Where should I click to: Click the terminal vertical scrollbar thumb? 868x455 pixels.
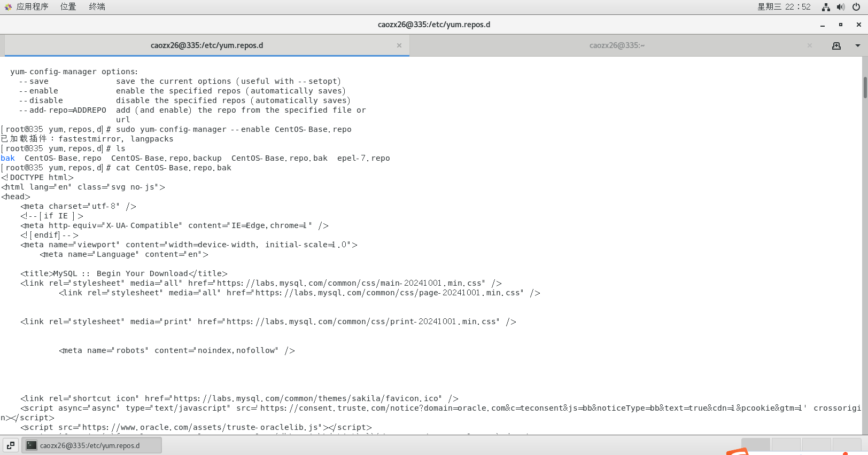click(865, 88)
